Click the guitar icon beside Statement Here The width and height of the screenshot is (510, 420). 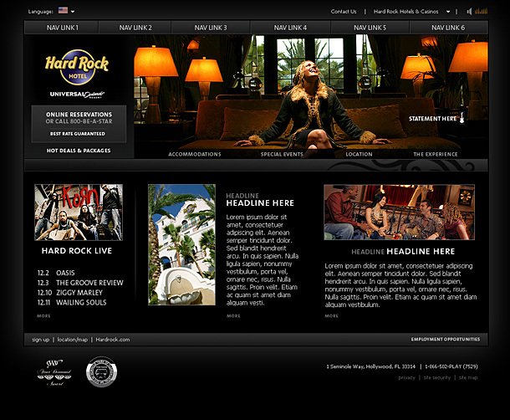(462, 117)
